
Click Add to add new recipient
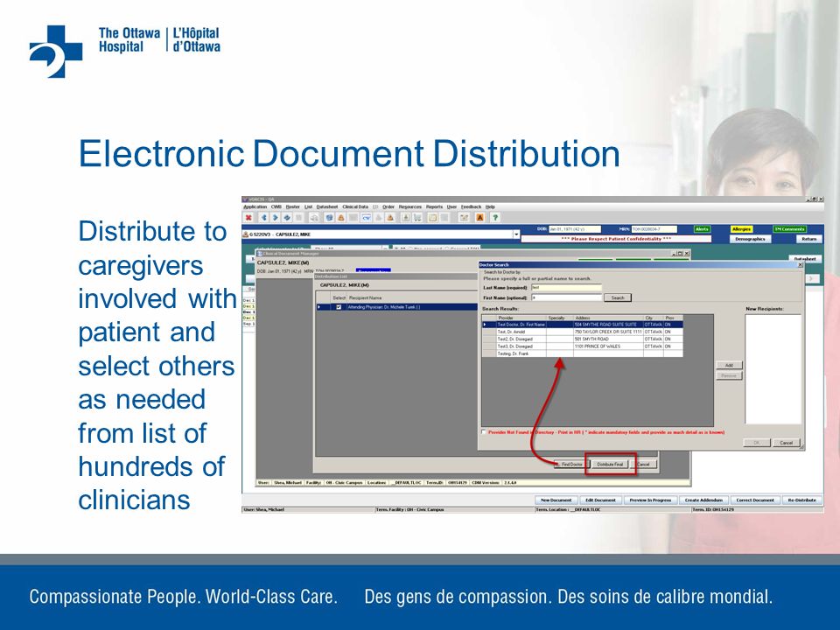[x=729, y=366]
